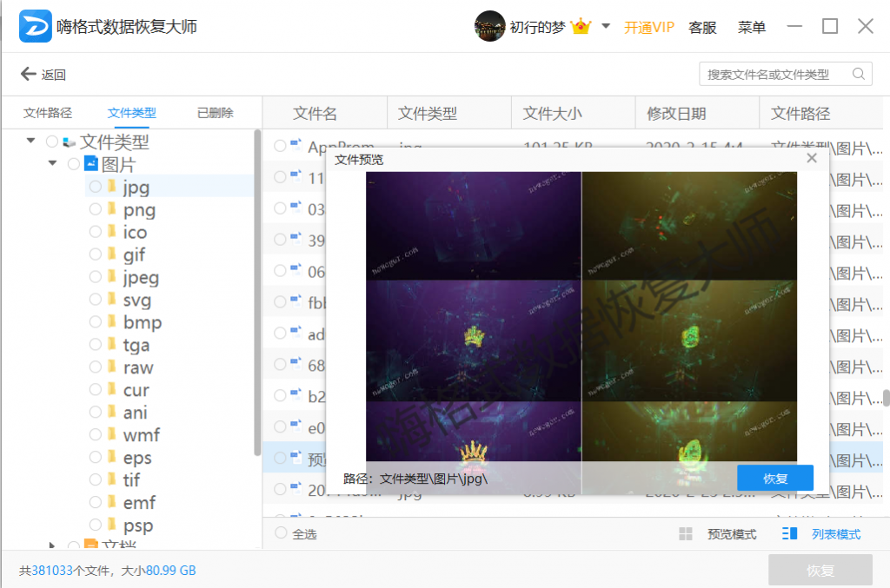Click the png folder icon

pos(112,208)
